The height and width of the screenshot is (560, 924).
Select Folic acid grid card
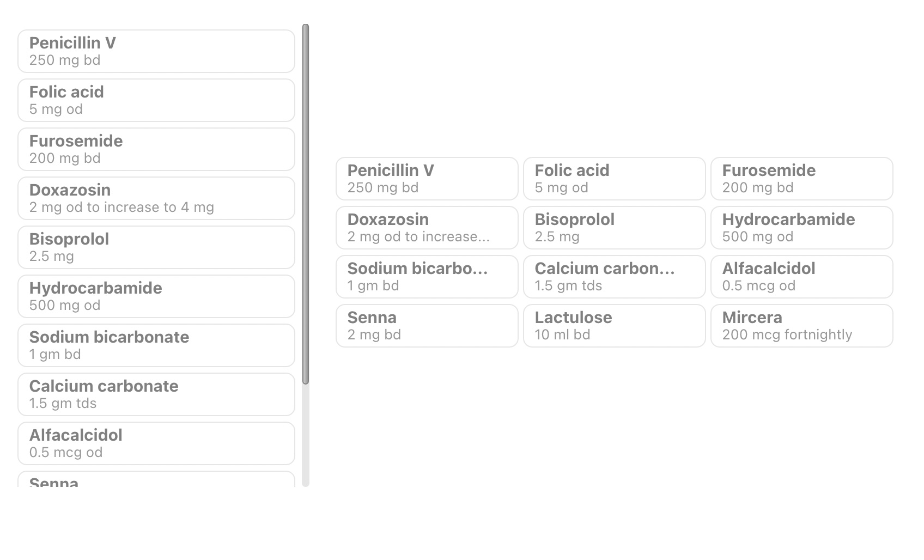614,179
